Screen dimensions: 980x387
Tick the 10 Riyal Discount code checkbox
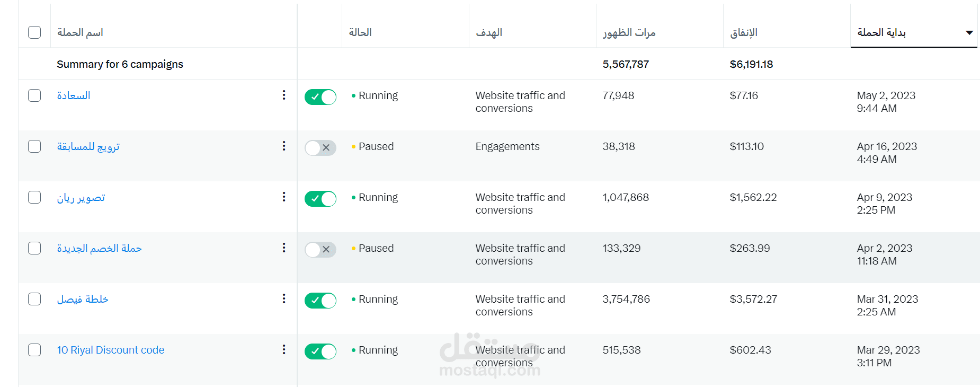pyautogui.click(x=34, y=350)
